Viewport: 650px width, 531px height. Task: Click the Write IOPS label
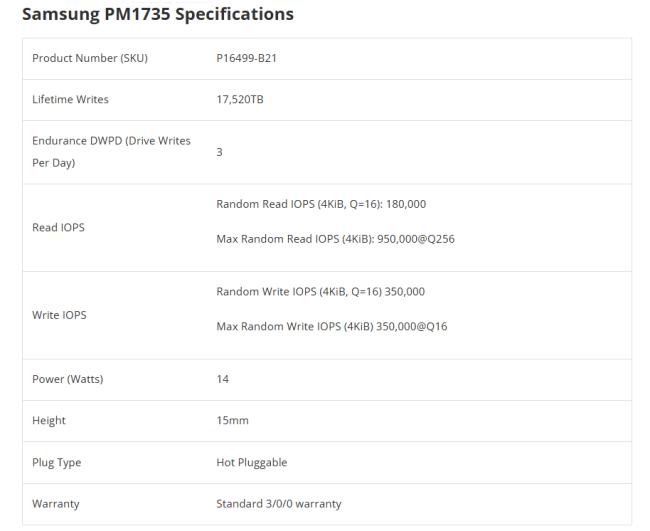pos(59,315)
